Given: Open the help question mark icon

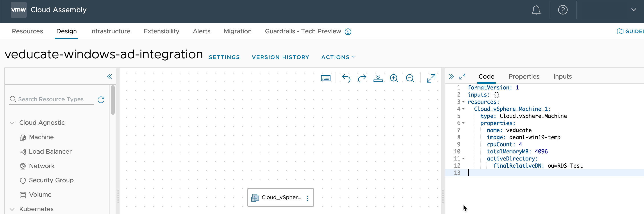Looking at the screenshot, I should (563, 10).
